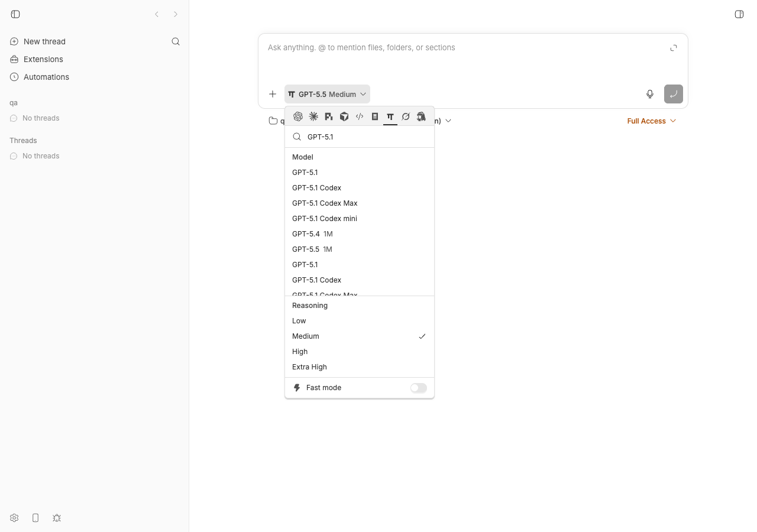757x532 pixels.
Task: Open thread search magnifier icon
Action: (176, 41)
